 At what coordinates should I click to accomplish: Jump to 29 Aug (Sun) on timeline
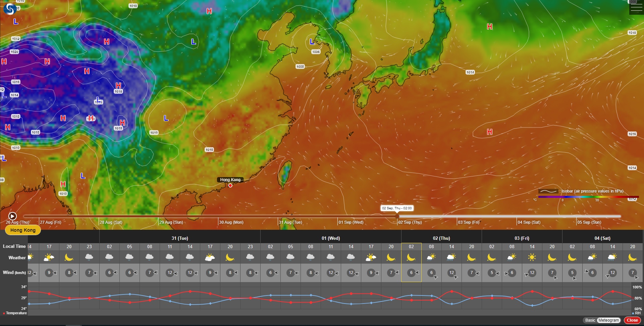point(171,222)
